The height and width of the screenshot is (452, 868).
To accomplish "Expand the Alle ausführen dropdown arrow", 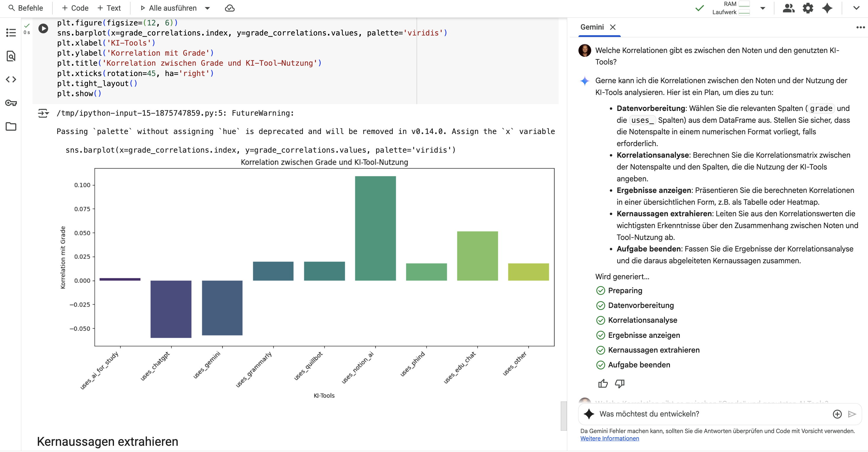I will tap(208, 8).
